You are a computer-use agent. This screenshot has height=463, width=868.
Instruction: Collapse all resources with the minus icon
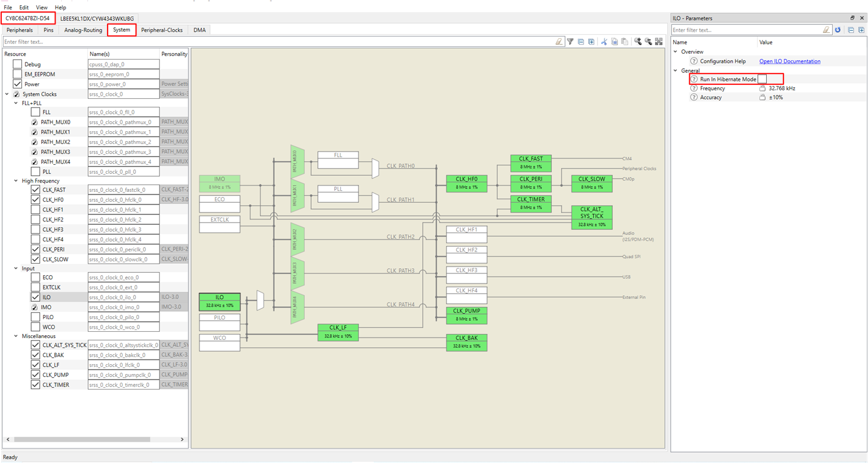coord(581,42)
